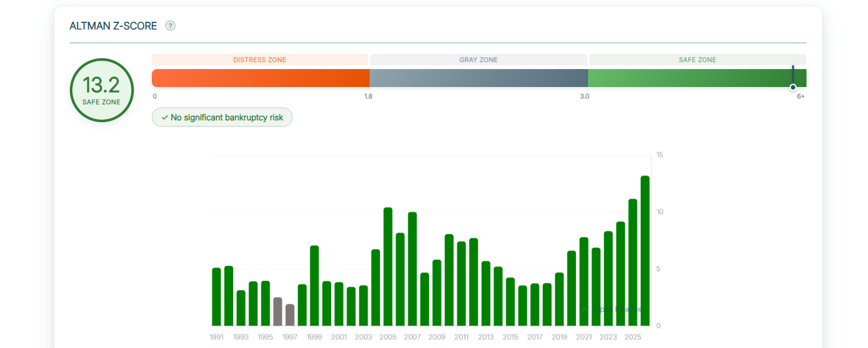868x348 pixels.
Task: Click the 2015 x-axis year label
Action: pos(510,337)
